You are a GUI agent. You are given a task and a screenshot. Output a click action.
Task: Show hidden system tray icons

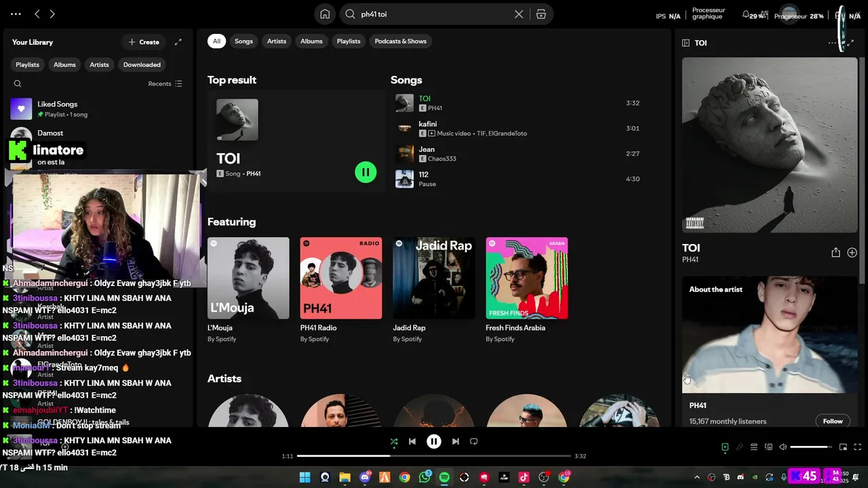[x=696, y=477]
